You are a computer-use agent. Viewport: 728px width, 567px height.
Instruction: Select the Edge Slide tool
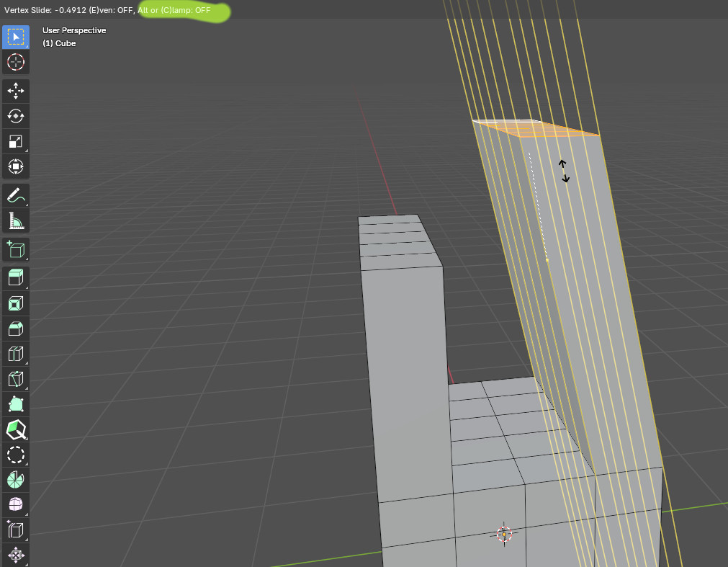[16, 530]
